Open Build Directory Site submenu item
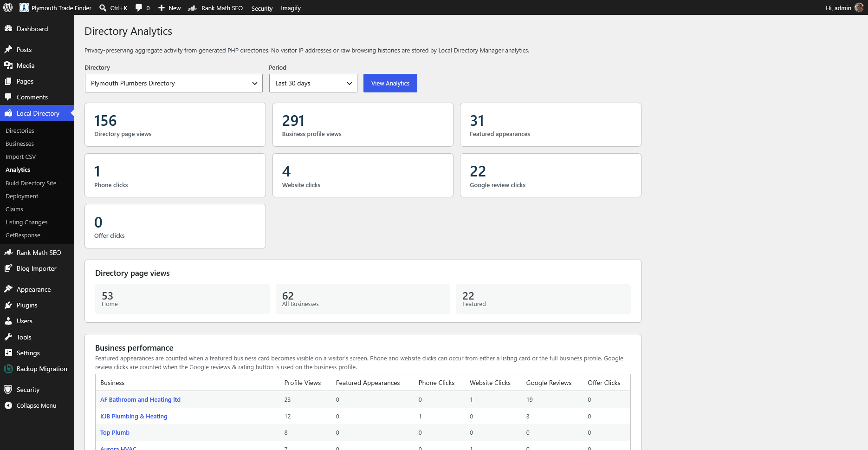The image size is (868, 450). [31, 183]
